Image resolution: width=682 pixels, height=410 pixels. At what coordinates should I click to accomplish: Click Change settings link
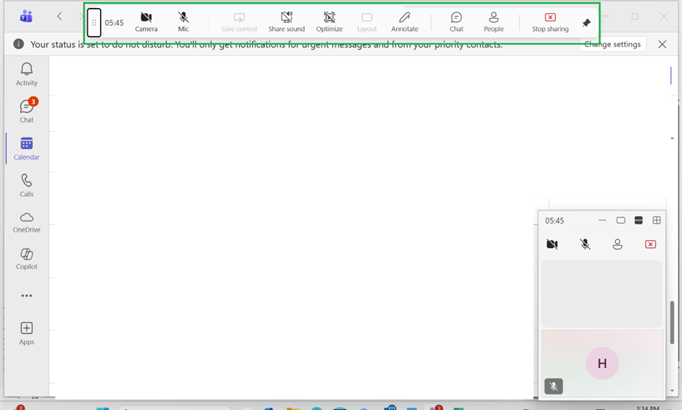click(612, 44)
